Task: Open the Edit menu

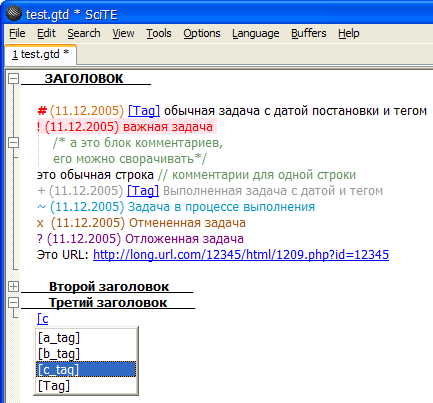Action: [46, 33]
